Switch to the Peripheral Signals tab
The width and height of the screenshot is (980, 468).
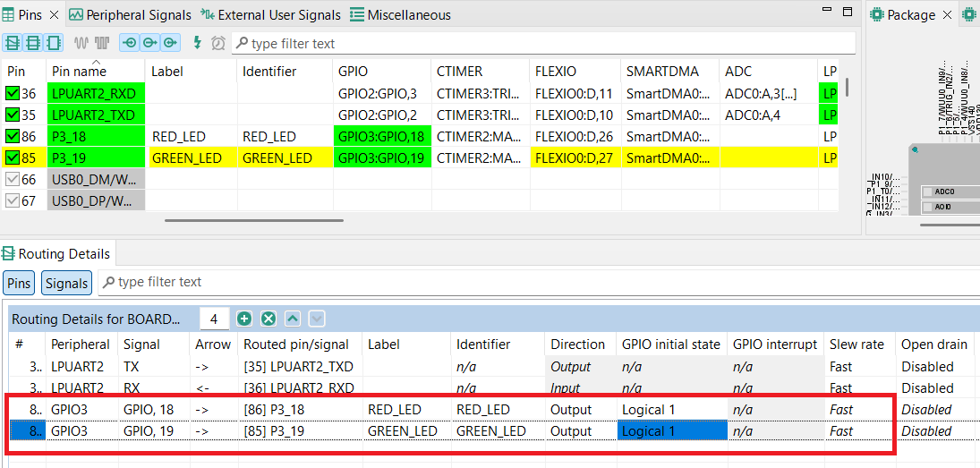(x=130, y=15)
